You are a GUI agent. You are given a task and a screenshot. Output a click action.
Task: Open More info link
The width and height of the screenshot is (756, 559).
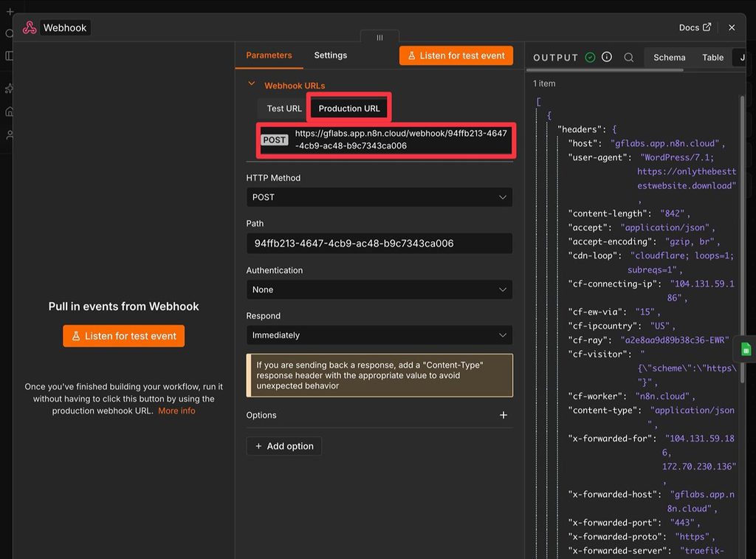tap(176, 411)
